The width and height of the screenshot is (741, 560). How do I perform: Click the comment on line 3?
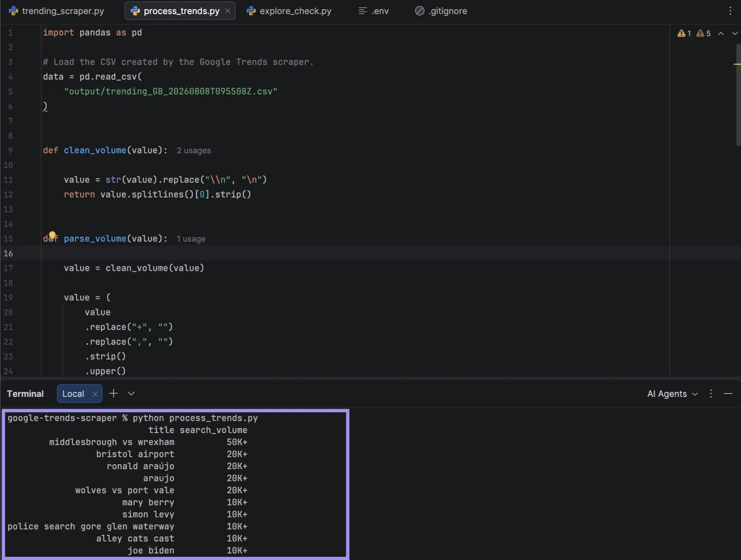tap(178, 62)
